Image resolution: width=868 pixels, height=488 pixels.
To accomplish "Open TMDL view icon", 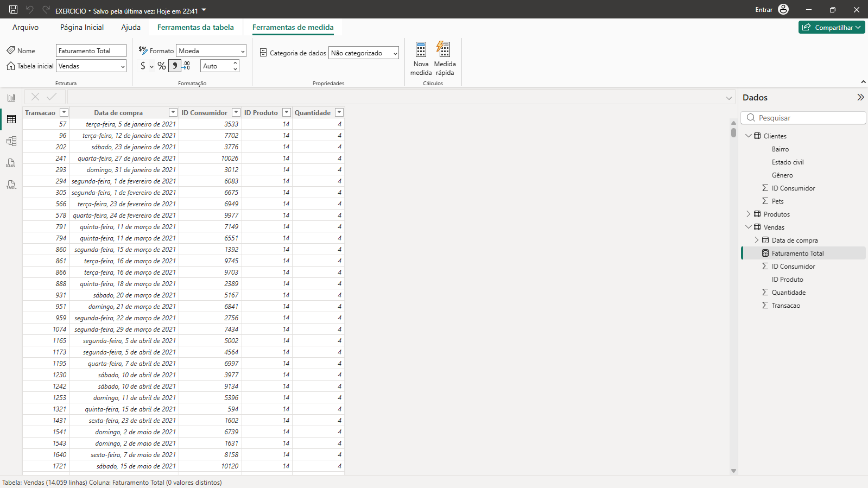I will (11, 185).
